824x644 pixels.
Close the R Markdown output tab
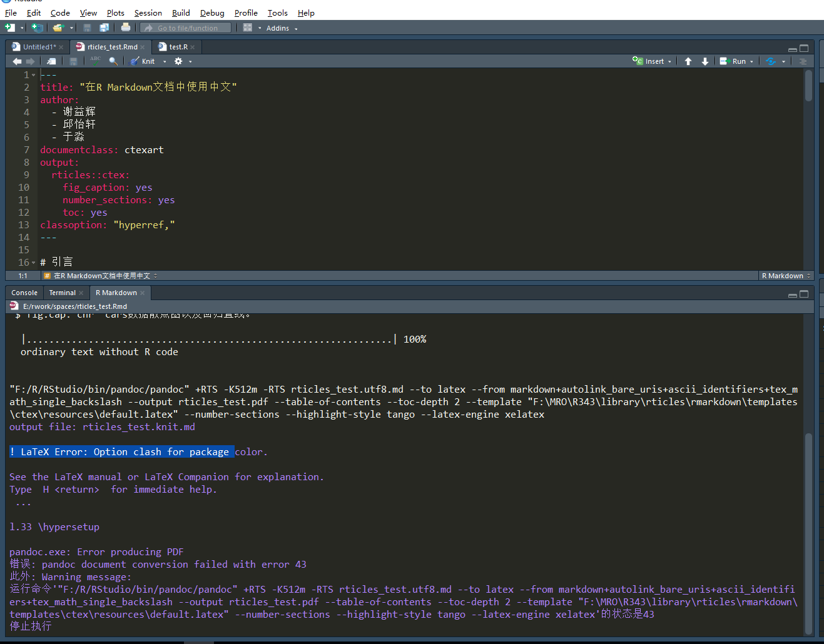[143, 293]
